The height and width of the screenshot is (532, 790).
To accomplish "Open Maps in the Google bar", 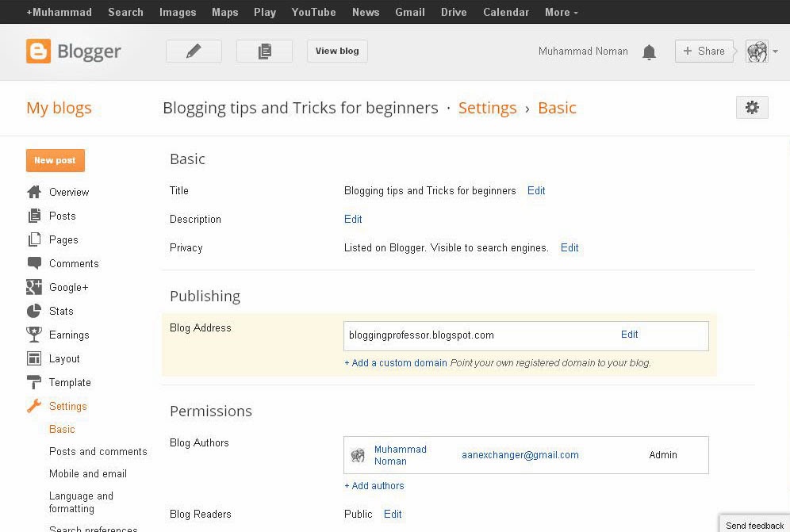I will pyautogui.click(x=224, y=12).
